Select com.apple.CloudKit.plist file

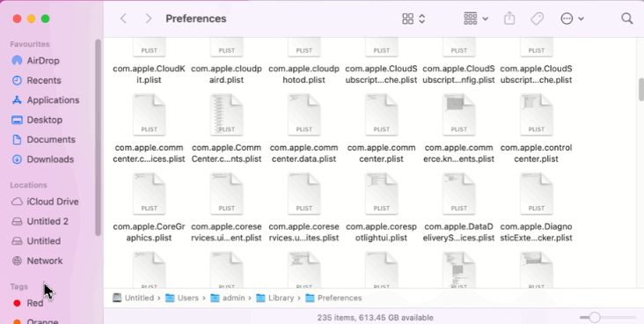coord(149,75)
